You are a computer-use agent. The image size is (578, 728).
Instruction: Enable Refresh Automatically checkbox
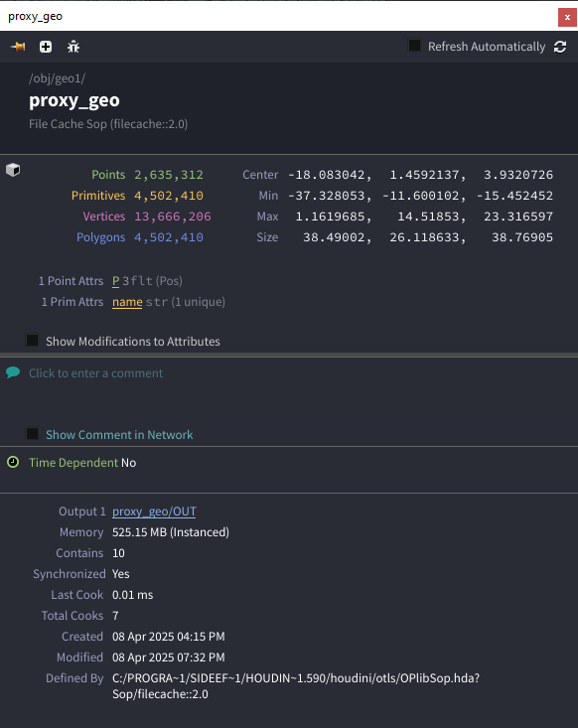point(414,46)
